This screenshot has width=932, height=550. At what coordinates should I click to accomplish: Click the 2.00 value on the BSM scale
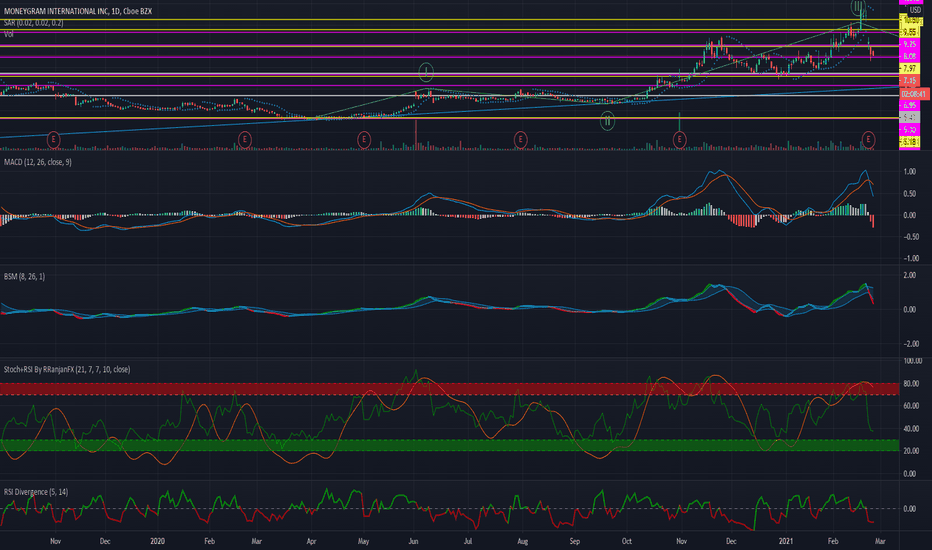tap(909, 275)
